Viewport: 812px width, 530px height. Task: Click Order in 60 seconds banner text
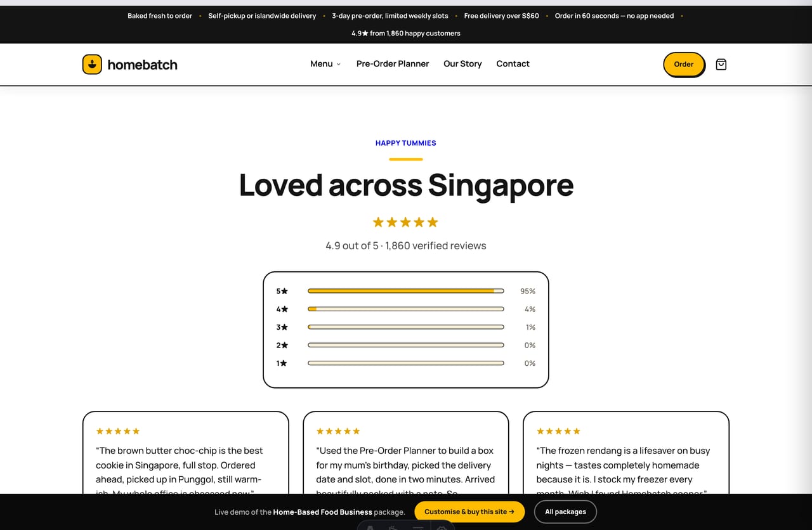click(x=614, y=16)
